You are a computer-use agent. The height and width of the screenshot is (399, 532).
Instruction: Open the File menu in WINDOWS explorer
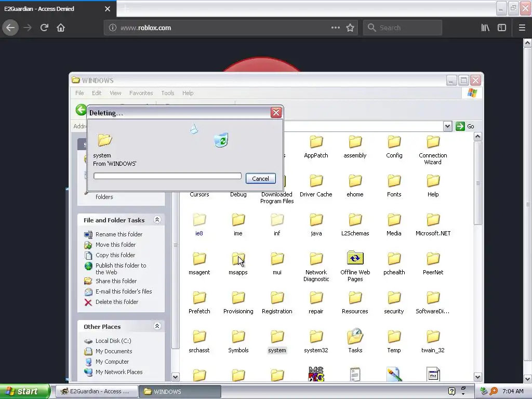click(79, 93)
